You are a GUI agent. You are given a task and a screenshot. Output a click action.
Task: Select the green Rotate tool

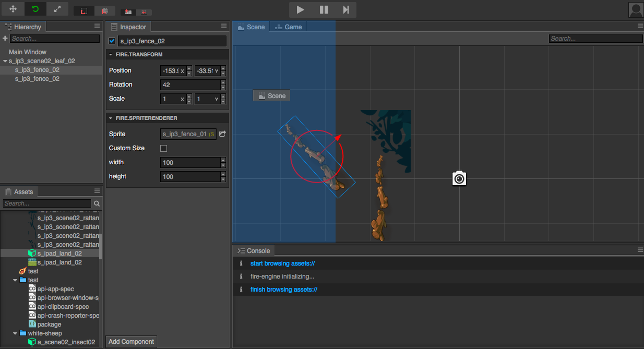35,9
